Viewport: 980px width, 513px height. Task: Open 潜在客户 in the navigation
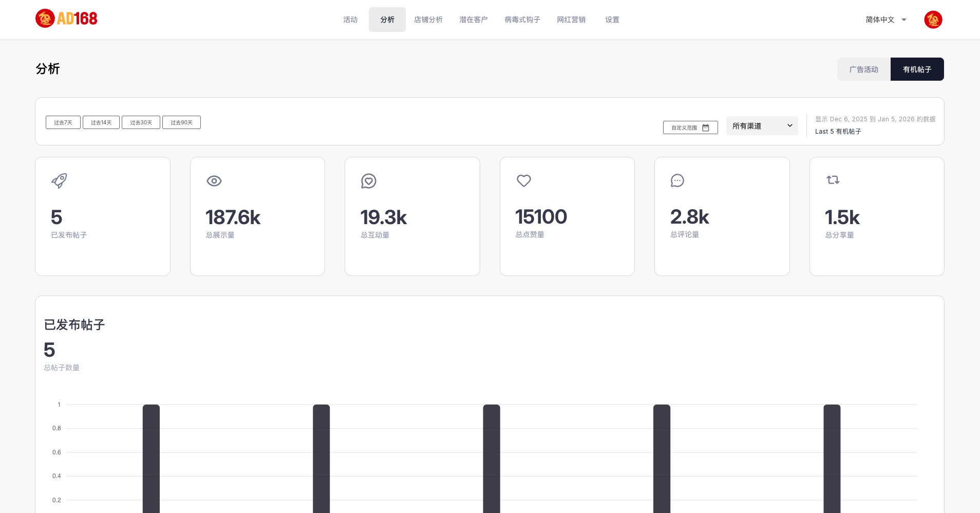pyautogui.click(x=474, y=20)
